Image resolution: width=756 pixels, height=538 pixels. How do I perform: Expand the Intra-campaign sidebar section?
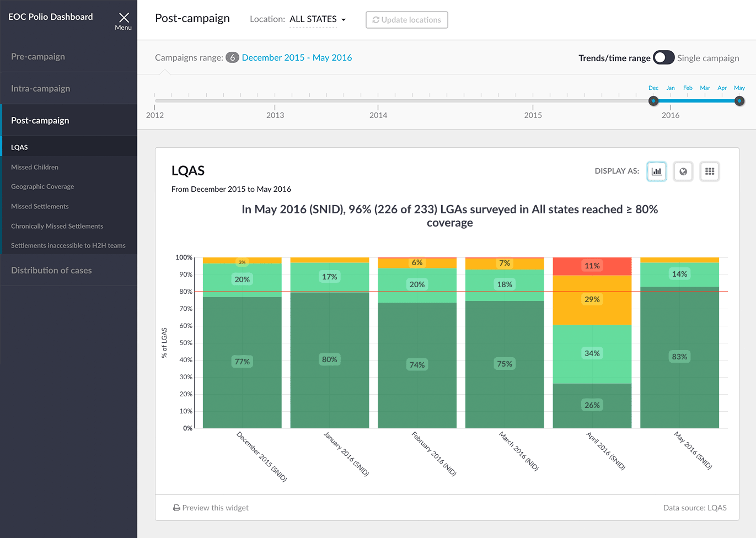click(x=40, y=88)
